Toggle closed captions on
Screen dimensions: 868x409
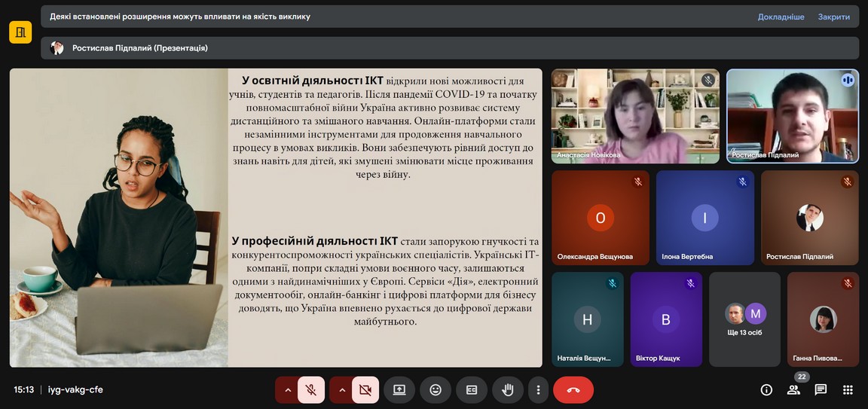click(472, 390)
